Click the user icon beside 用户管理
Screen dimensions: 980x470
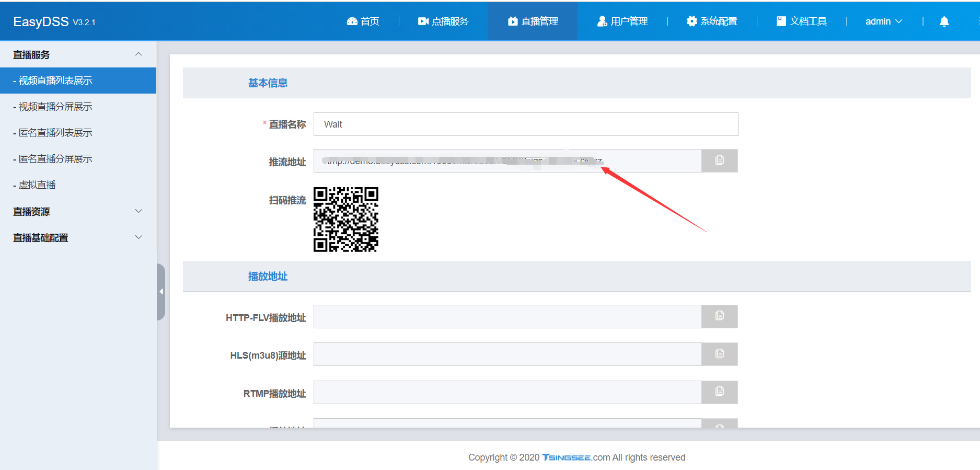point(602,21)
